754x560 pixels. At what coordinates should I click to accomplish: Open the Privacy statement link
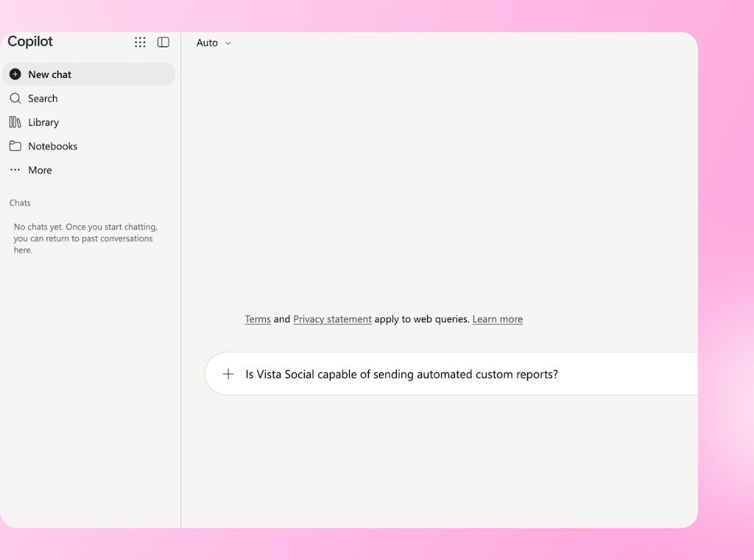(x=332, y=319)
